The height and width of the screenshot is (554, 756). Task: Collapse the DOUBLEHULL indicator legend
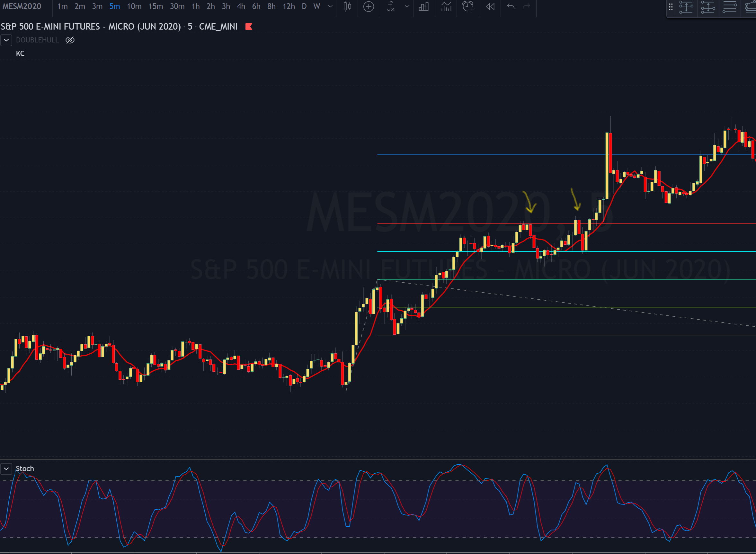click(x=6, y=40)
